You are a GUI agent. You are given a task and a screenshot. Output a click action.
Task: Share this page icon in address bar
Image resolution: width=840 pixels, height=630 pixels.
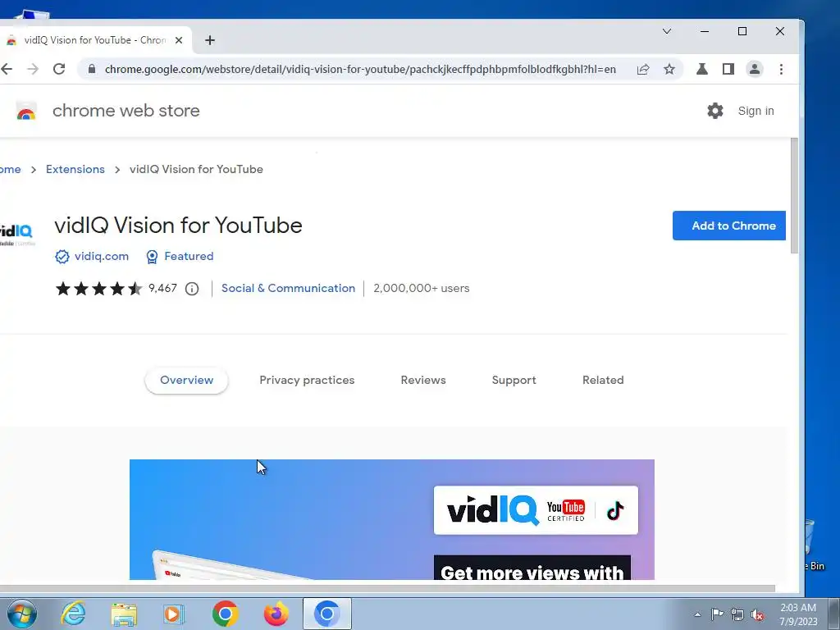point(643,69)
